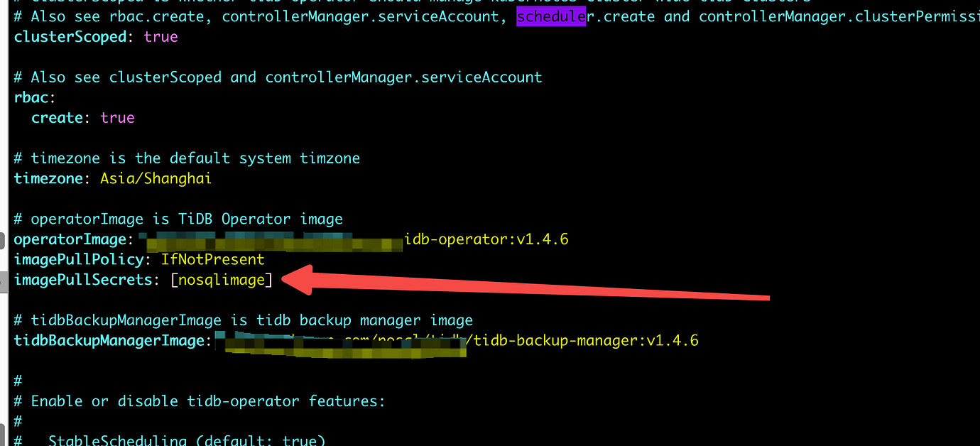This screenshot has width=980, height=446.
Task: Click the red arrow annotation head
Action: click(x=302, y=281)
